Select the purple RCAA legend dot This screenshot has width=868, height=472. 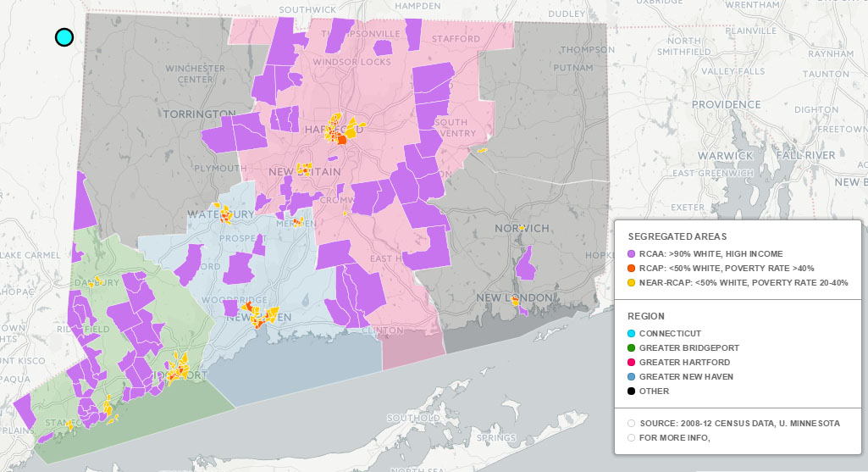click(632, 253)
